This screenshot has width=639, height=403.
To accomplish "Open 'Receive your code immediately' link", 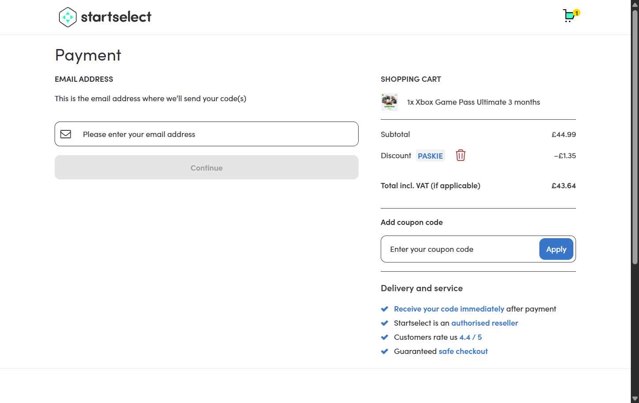I will [449, 309].
